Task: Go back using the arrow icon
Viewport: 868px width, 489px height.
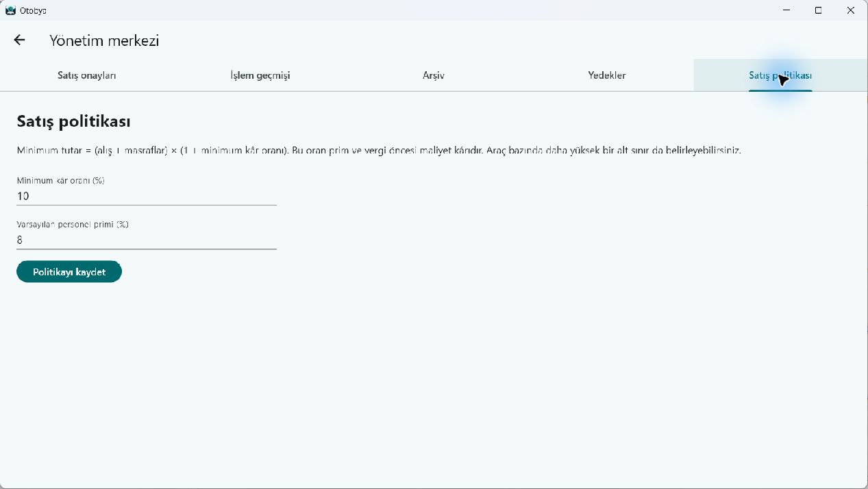Action: click(x=19, y=40)
